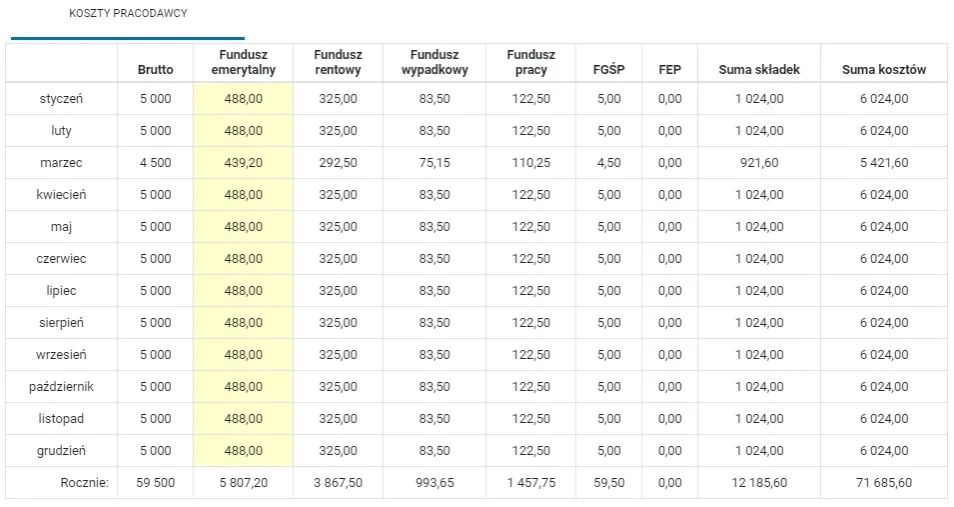The image size is (954, 507).
Task: Open the Koszty Pracodawcy tab
Action: (128, 14)
